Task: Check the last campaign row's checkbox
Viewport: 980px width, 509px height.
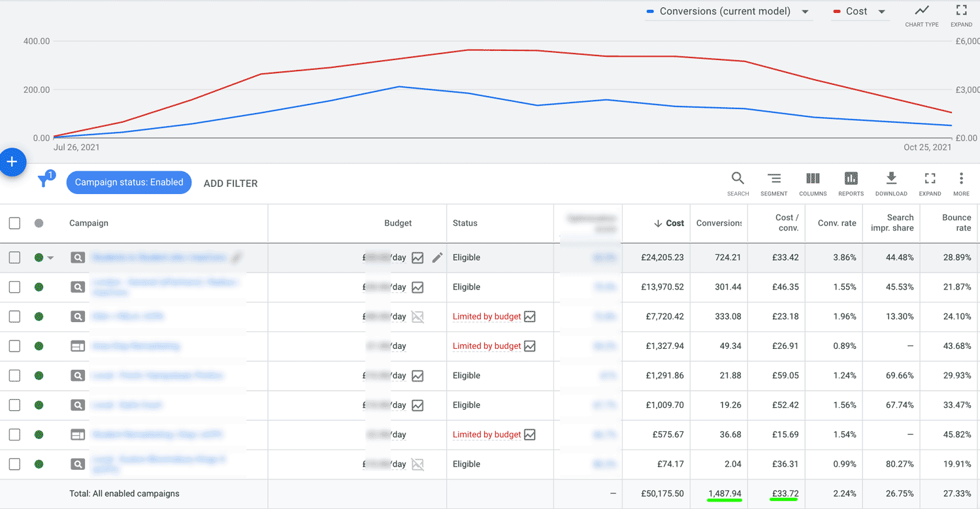Action: pos(14,464)
